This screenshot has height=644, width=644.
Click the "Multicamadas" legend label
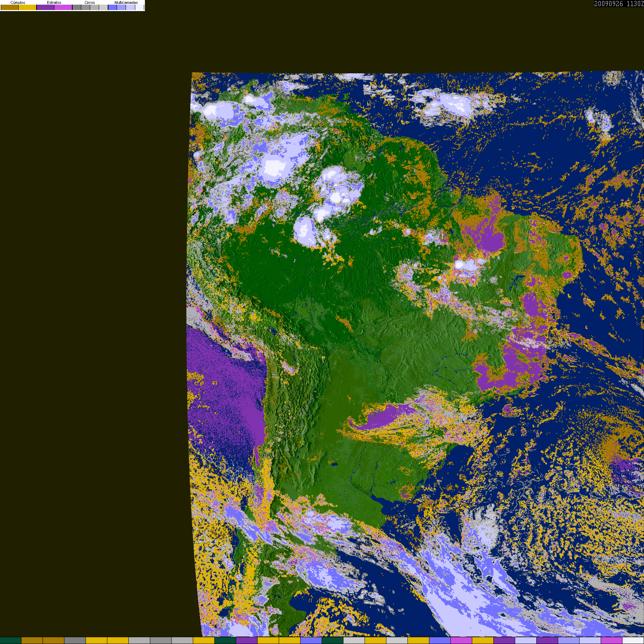126,3
